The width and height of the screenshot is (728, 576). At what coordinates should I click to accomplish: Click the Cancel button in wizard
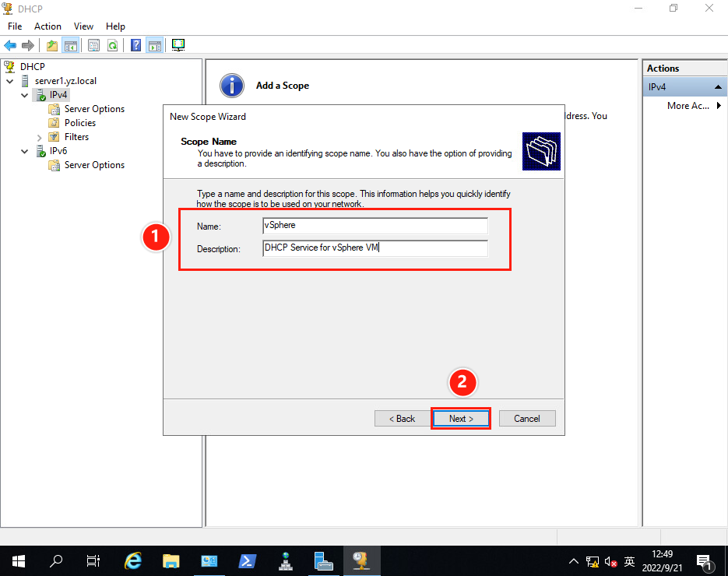point(526,419)
